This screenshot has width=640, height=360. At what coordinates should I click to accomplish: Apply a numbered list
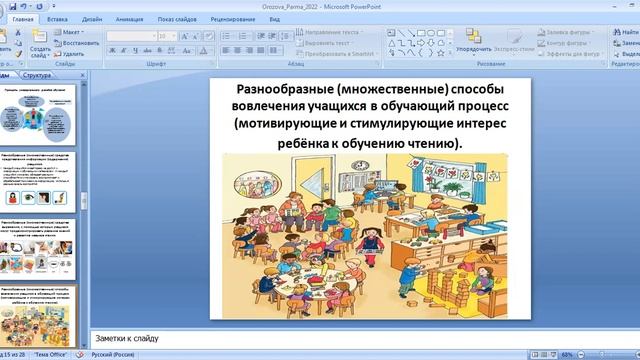[x=243, y=36]
